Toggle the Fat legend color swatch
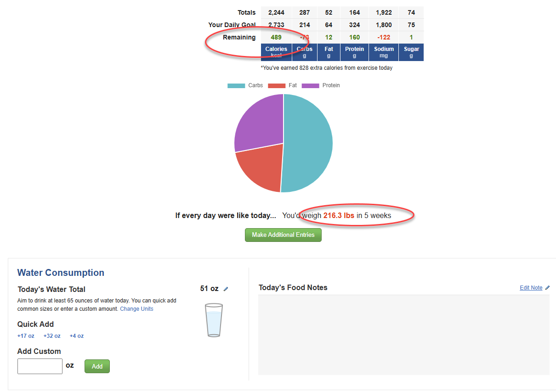 pos(277,86)
